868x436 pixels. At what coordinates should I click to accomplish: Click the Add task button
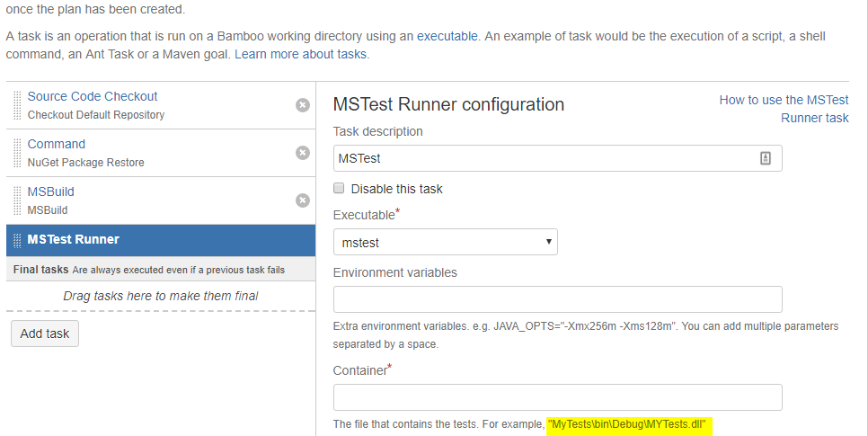point(45,334)
